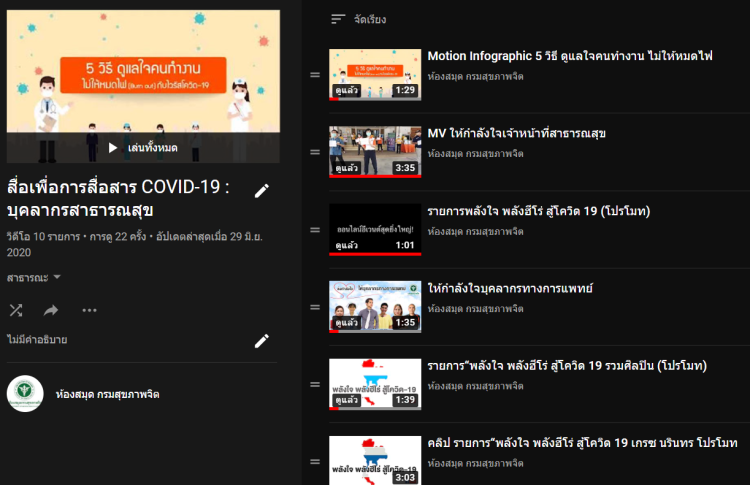Open the สาธารณะ privacy dropdown
The width and height of the screenshot is (750, 485).
(34, 277)
